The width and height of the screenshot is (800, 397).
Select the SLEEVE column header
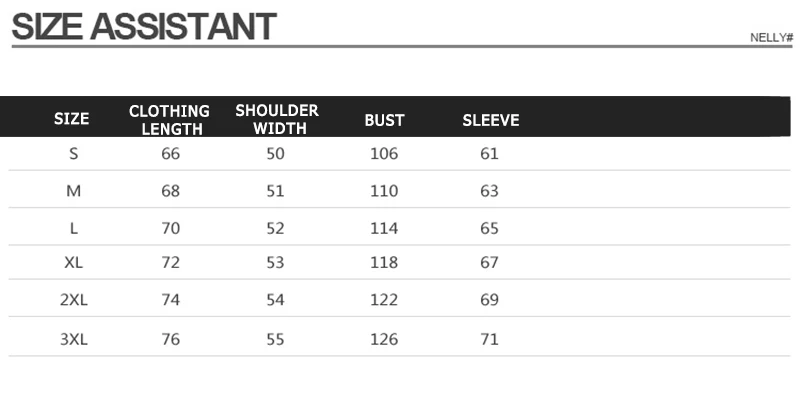[x=491, y=120]
